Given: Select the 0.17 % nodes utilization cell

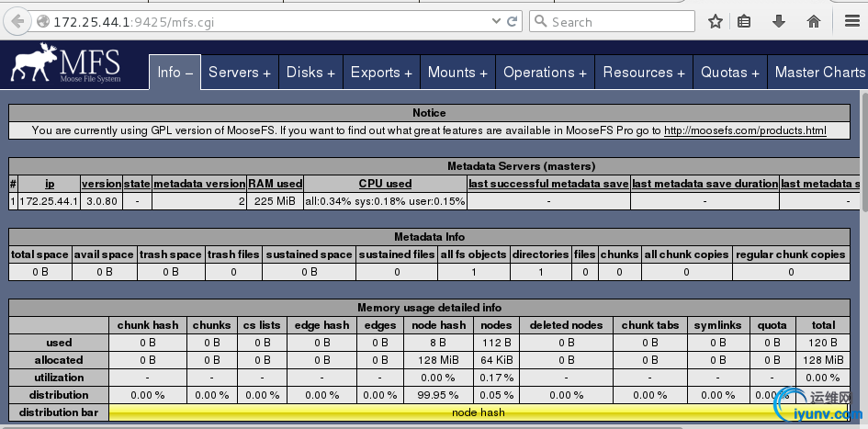Looking at the screenshot, I should [x=497, y=378].
